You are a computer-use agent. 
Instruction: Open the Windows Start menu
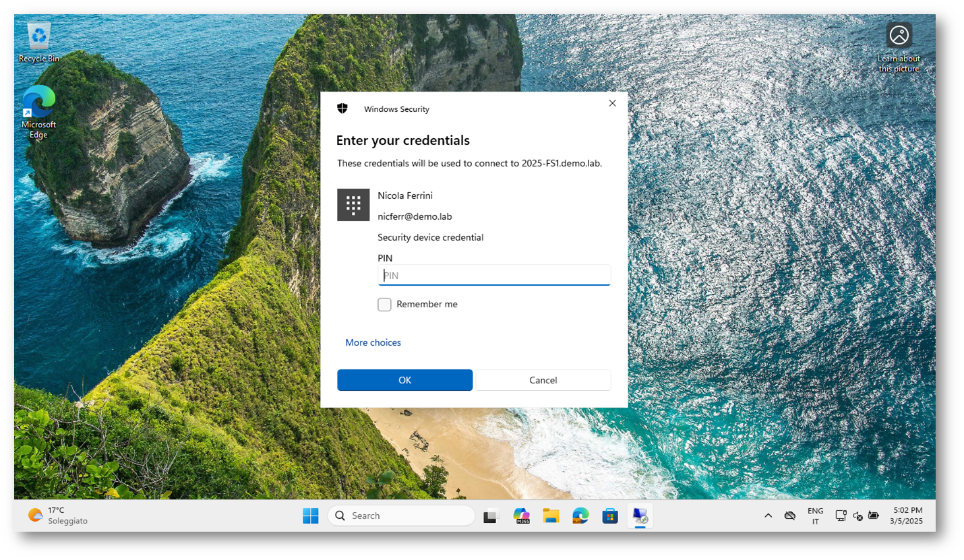(311, 516)
